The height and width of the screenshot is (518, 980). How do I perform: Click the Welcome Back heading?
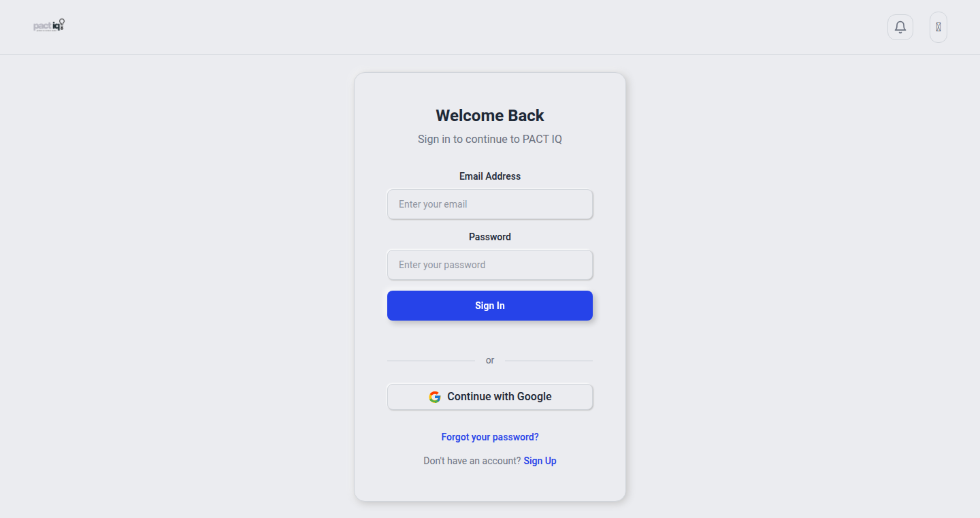tap(490, 116)
